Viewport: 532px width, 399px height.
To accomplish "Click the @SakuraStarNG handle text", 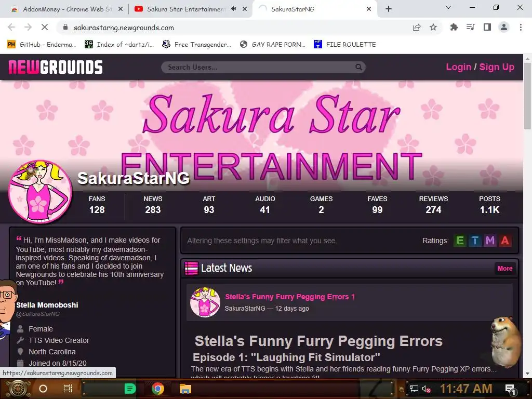I will point(38,314).
